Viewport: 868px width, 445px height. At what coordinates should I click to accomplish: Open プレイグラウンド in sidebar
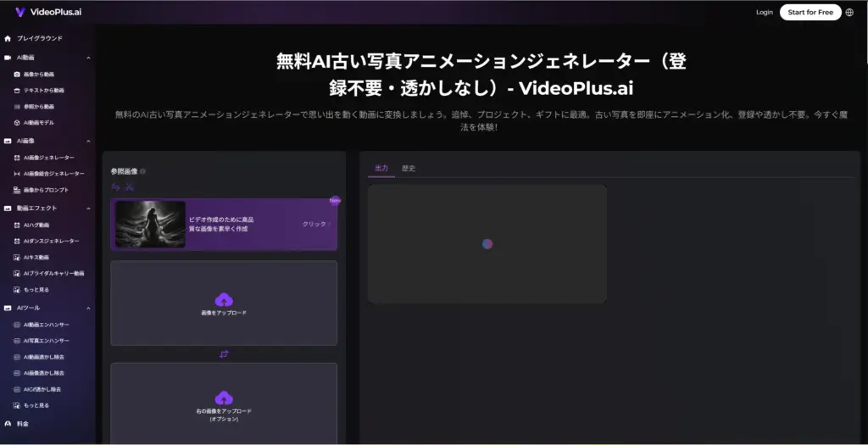click(40, 39)
